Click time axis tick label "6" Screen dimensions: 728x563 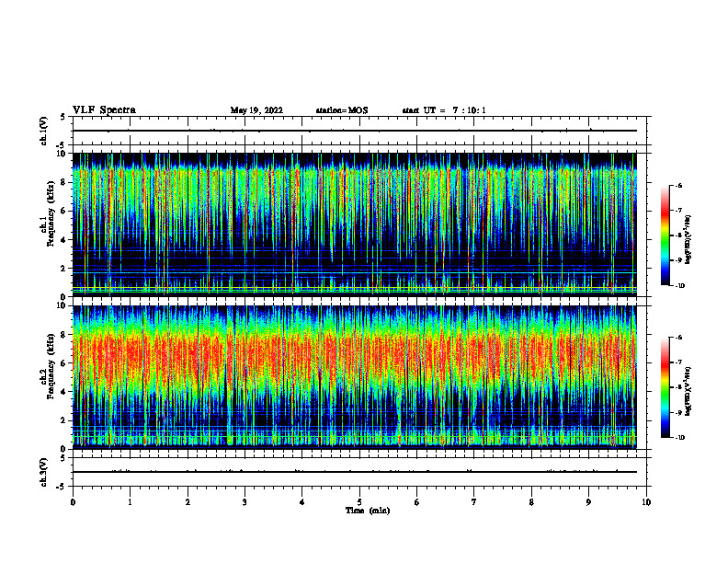click(417, 502)
